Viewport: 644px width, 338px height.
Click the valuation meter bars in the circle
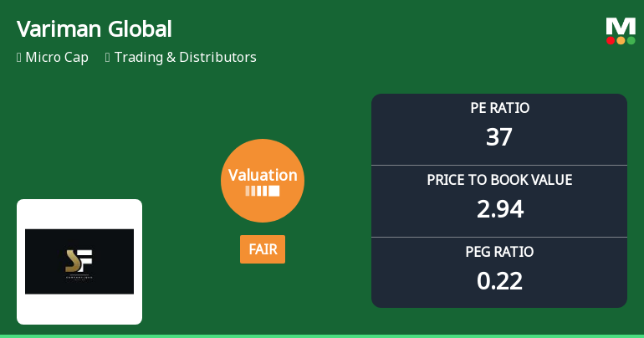coord(263,191)
